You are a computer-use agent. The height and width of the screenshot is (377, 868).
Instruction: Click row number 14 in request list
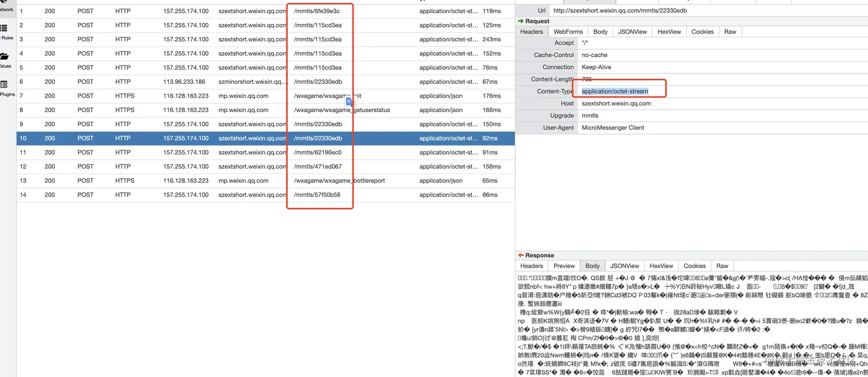point(22,195)
